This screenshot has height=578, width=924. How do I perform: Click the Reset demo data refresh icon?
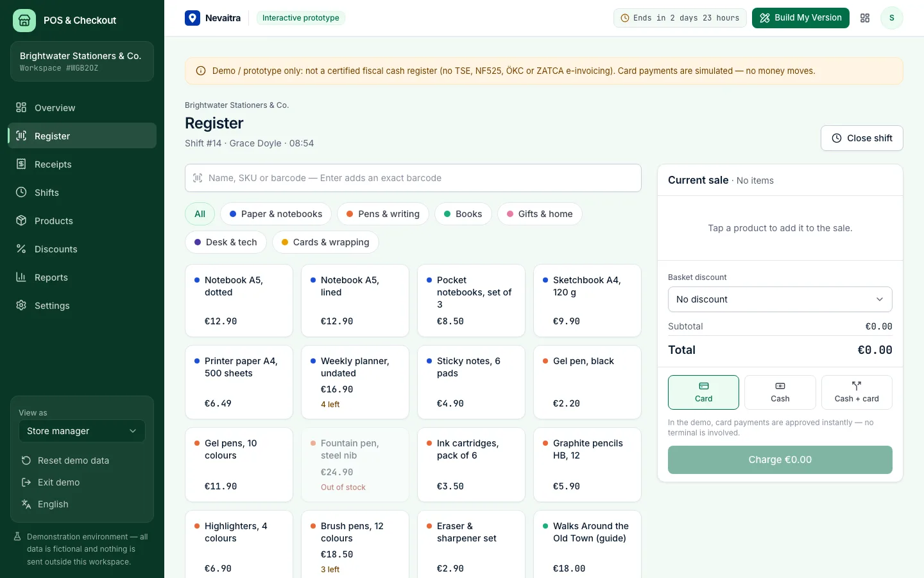pos(26,460)
